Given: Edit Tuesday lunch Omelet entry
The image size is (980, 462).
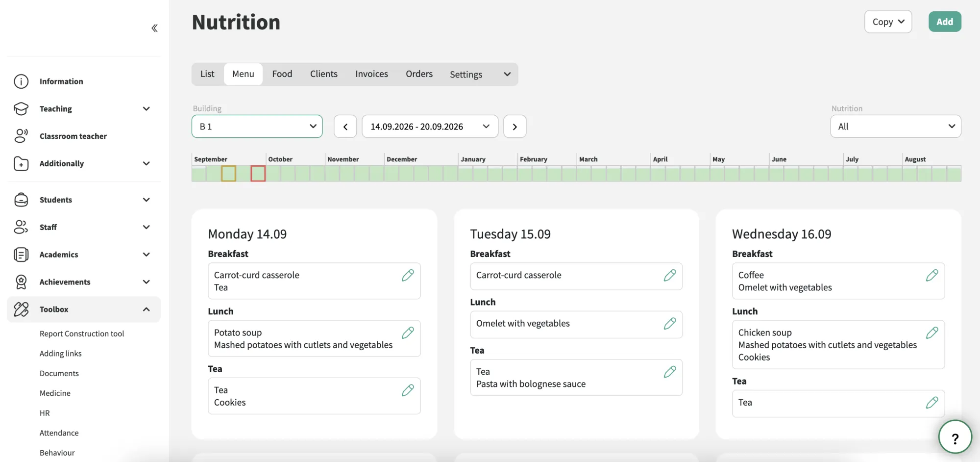Looking at the screenshot, I should [670, 324].
